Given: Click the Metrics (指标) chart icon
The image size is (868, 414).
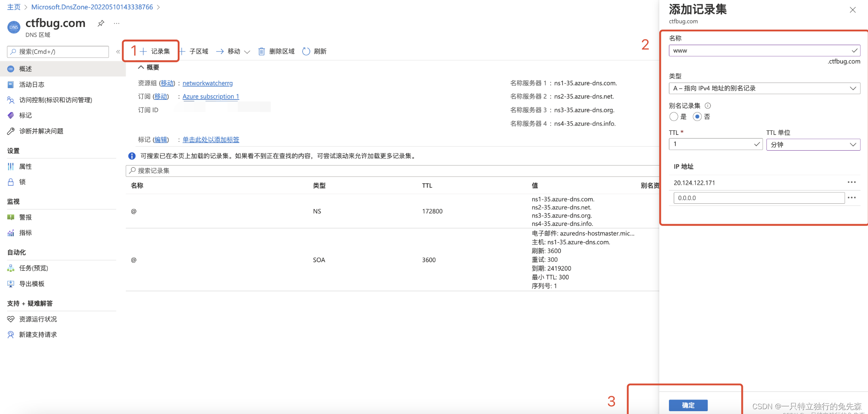Looking at the screenshot, I should click(11, 233).
